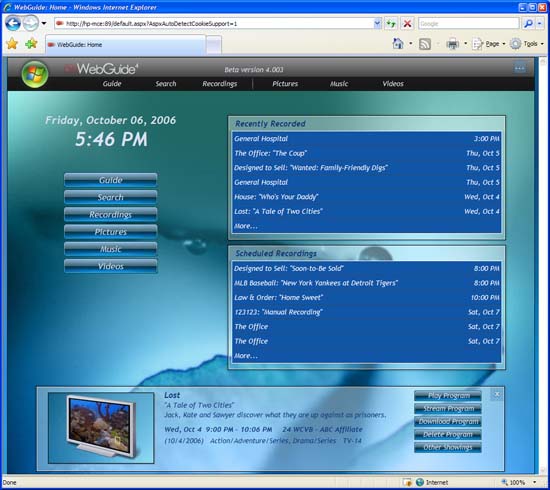Click the TV thumbnail preview for Lost

pyautogui.click(x=101, y=428)
